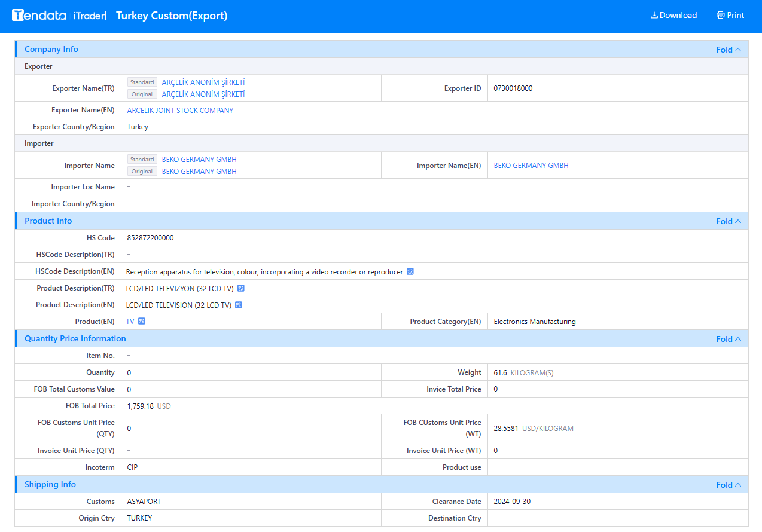This screenshot has height=532, width=762.
Task: Click the Print button in header
Action: 730,16
